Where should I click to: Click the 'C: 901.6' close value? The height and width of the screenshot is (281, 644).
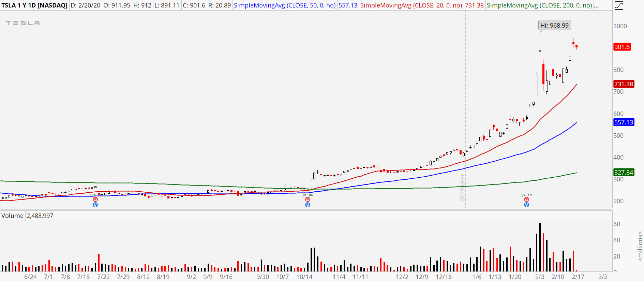click(194, 5)
